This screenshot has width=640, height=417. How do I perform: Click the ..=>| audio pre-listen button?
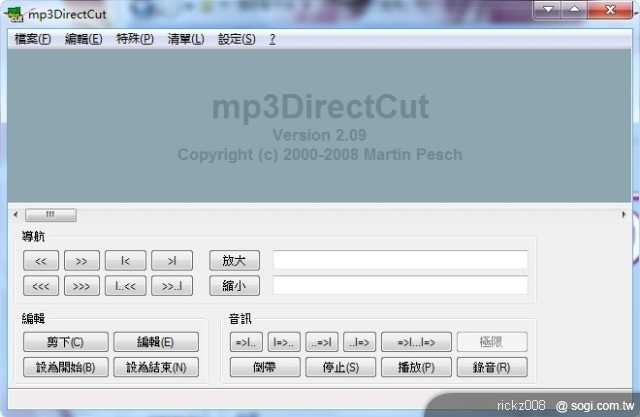(322, 342)
